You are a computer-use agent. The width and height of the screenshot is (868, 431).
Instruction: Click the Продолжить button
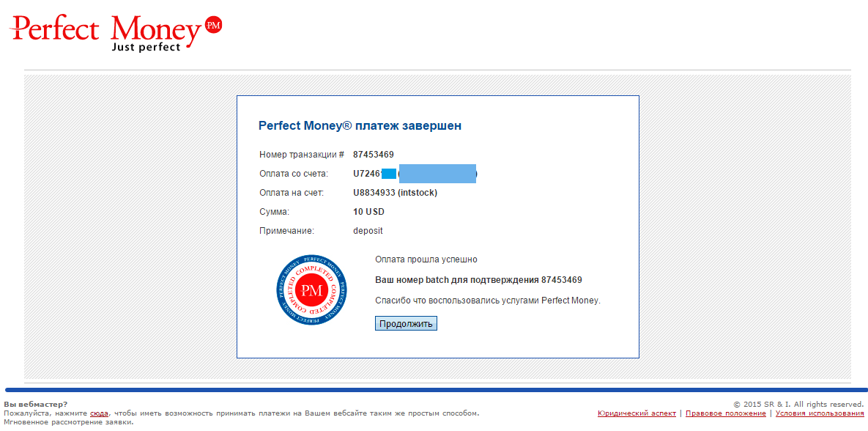coord(406,323)
